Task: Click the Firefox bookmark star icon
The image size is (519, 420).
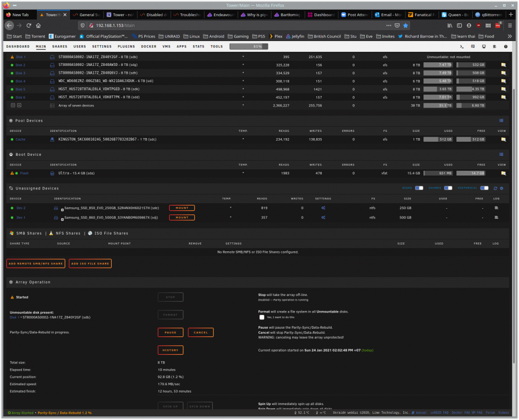Action: tap(405, 25)
